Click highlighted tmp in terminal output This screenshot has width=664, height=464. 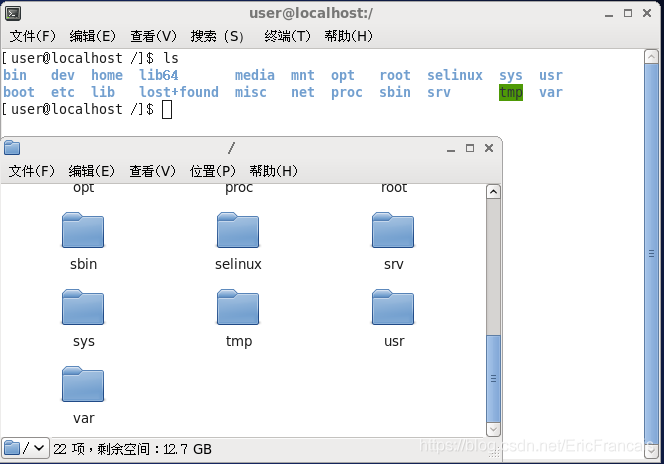pos(511,92)
